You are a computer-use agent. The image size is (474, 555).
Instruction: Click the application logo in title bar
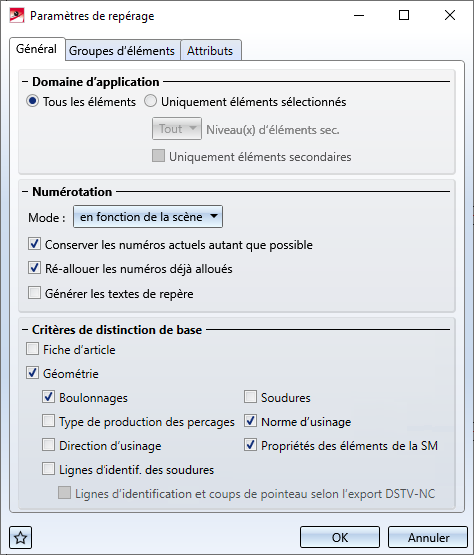pyautogui.click(x=17, y=16)
